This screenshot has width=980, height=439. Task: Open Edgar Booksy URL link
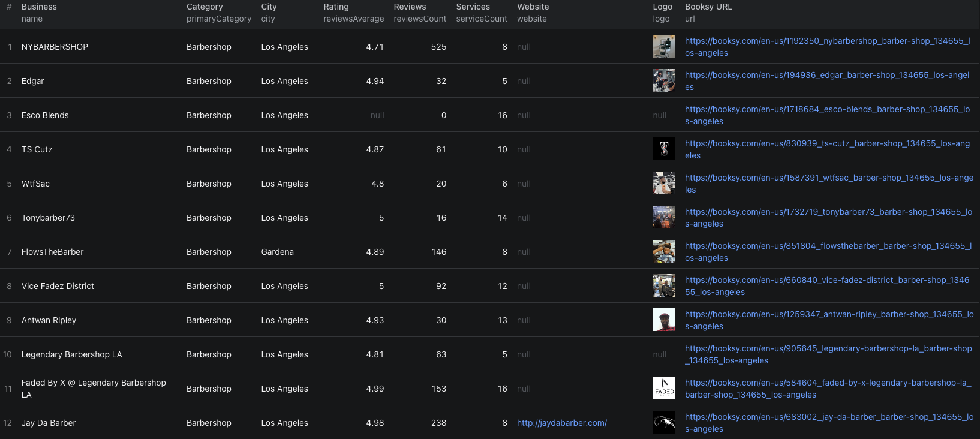[827, 81]
